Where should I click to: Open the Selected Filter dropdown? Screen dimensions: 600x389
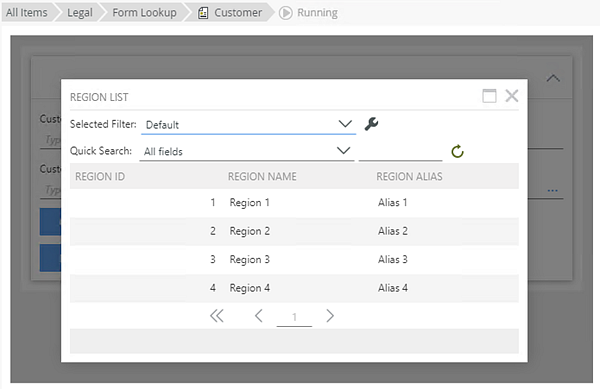click(x=249, y=125)
